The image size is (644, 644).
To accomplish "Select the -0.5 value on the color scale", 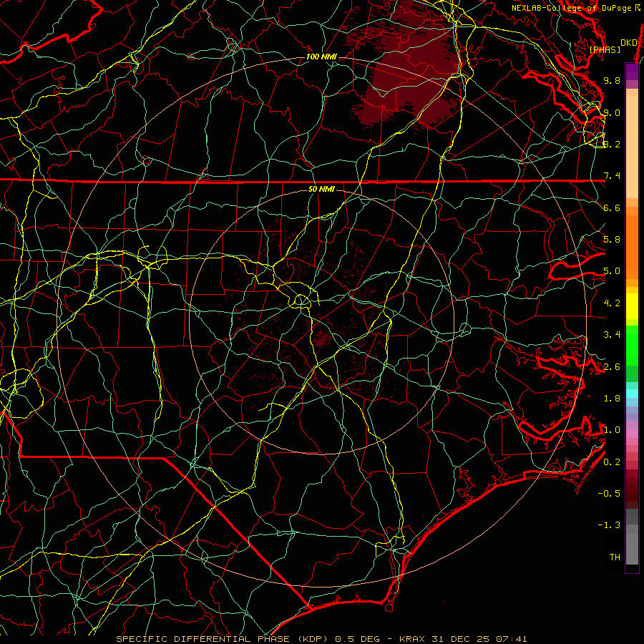I will 609,494.
